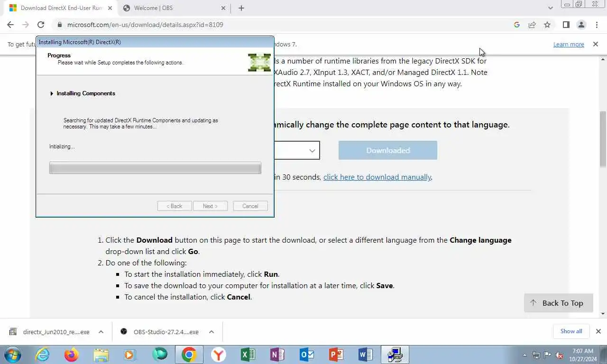Click Back in the DirectX installer
Screen dimensions: 607x364
[x=175, y=206]
